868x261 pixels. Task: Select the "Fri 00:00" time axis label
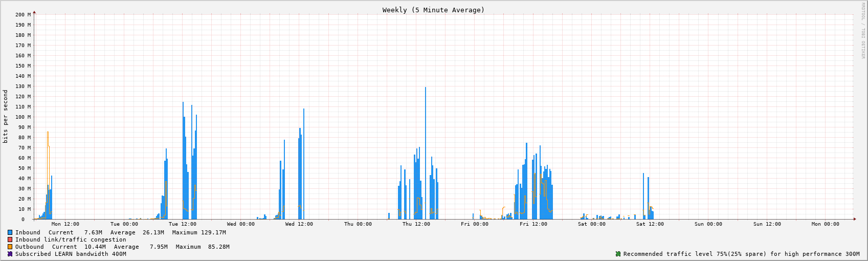point(475,224)
